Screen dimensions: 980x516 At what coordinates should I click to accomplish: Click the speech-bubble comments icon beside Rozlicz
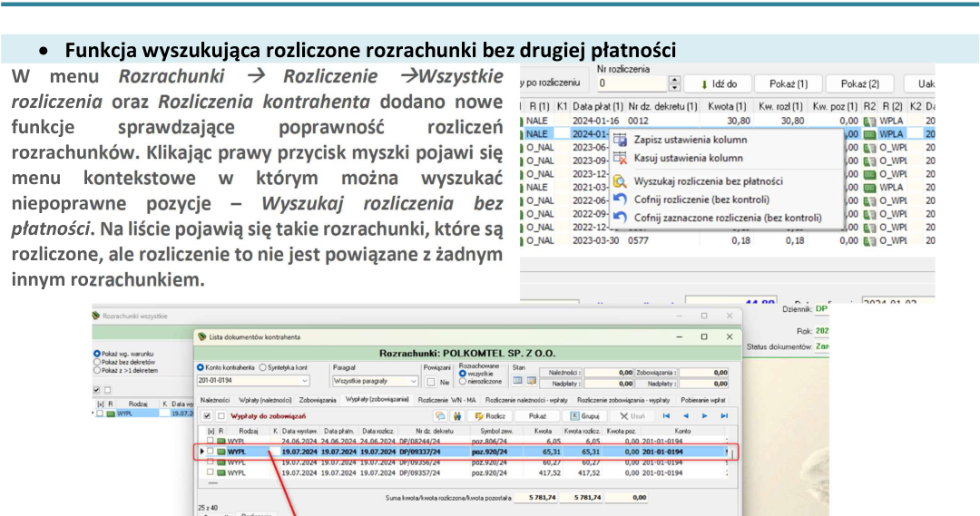click(440, 416)
